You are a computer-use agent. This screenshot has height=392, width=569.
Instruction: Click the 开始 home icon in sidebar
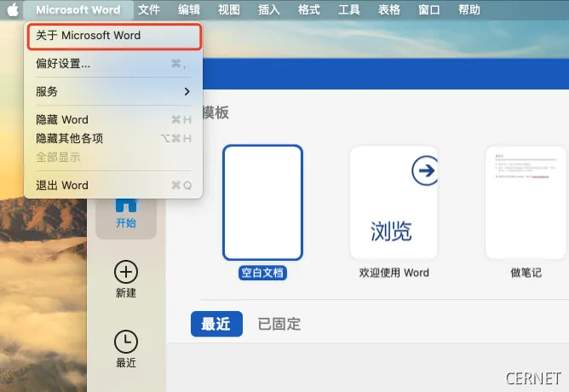125,206
